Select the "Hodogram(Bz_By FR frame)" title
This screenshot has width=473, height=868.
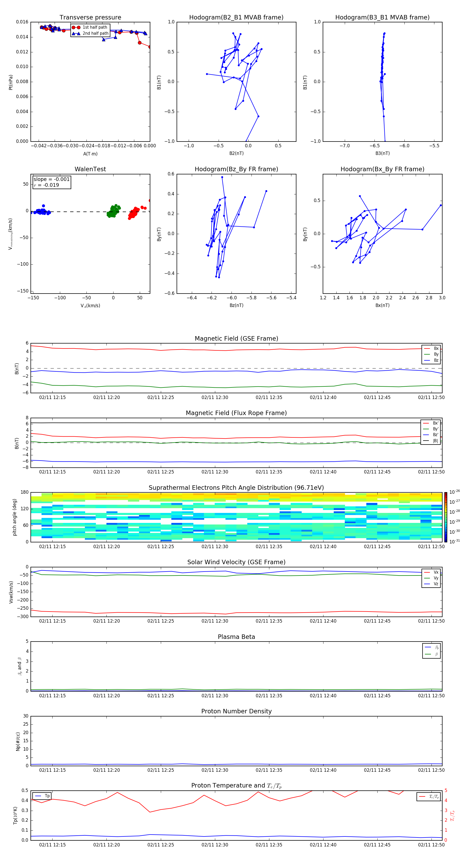tap(236, 169)
